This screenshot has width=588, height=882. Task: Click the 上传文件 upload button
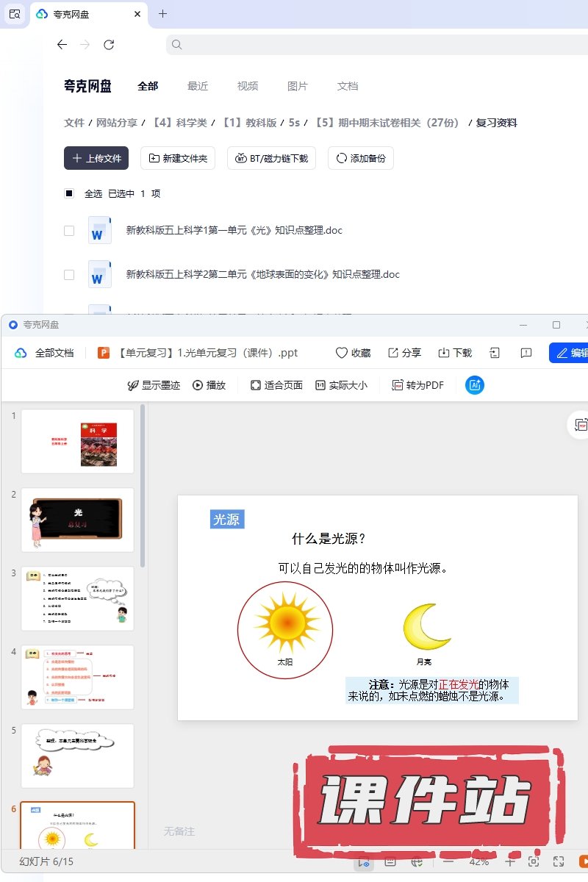96,158
